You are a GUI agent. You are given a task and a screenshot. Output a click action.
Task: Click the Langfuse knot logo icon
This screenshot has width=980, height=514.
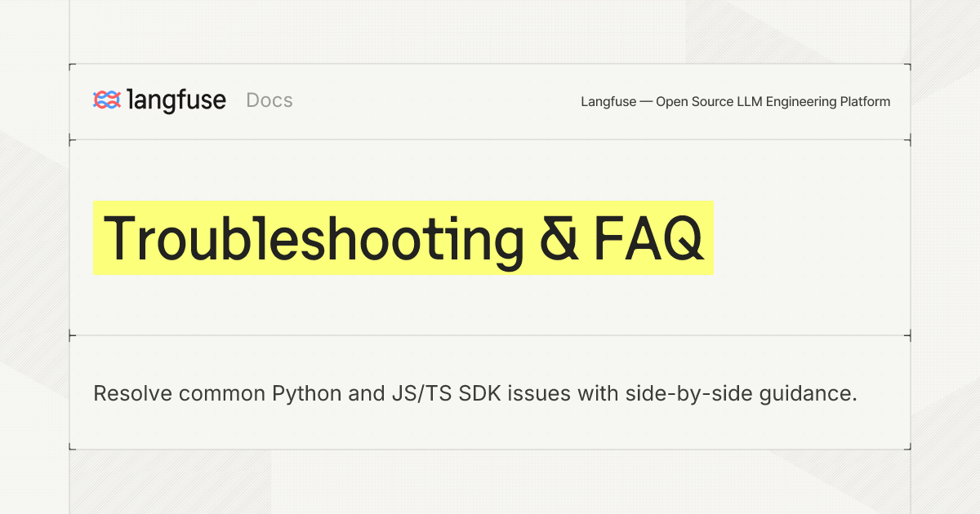(106, 100)
